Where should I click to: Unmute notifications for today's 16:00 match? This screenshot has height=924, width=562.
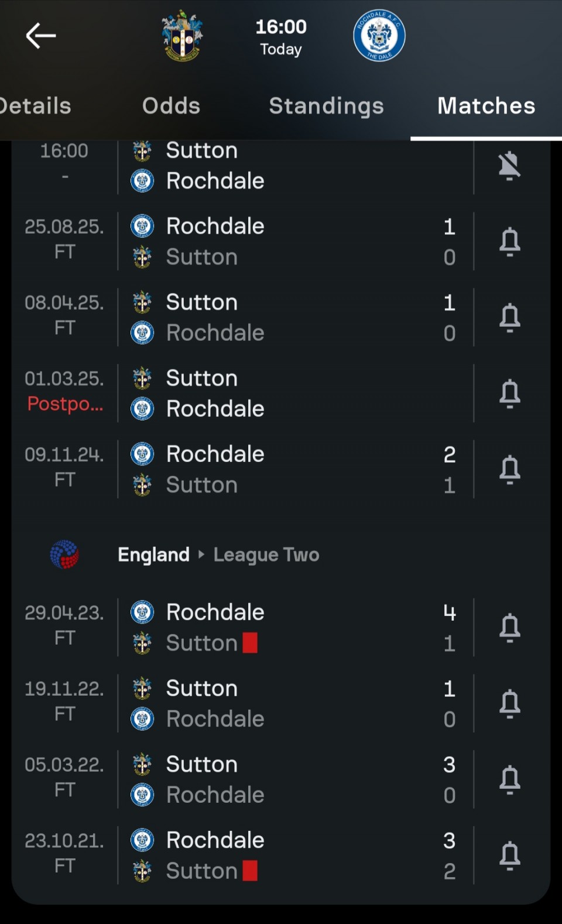509,166
